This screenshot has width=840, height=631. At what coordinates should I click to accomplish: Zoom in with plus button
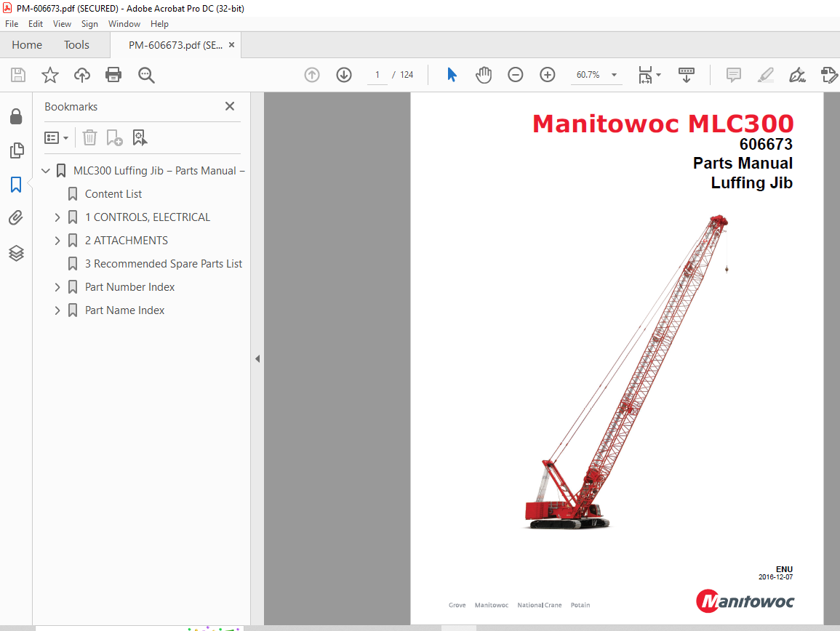pos(548,75)
